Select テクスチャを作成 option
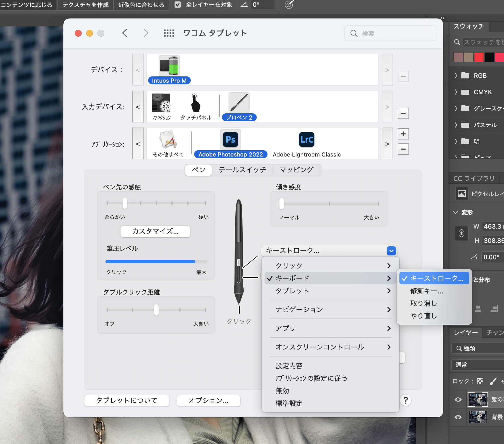Screen dimensions: 504x444 pos(85,5)
